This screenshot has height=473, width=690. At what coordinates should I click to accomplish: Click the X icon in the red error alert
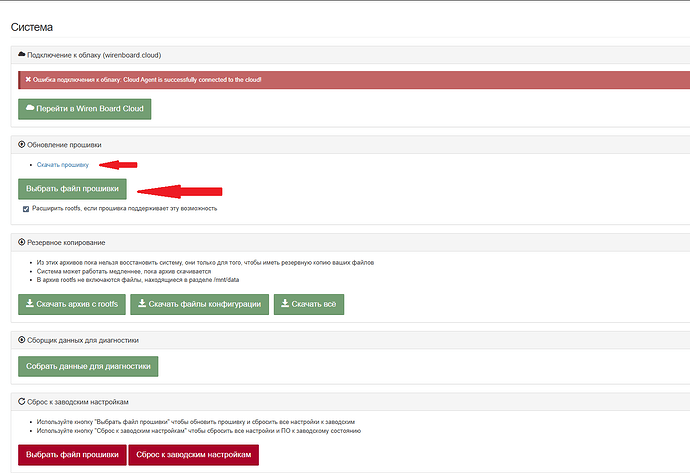27,79
